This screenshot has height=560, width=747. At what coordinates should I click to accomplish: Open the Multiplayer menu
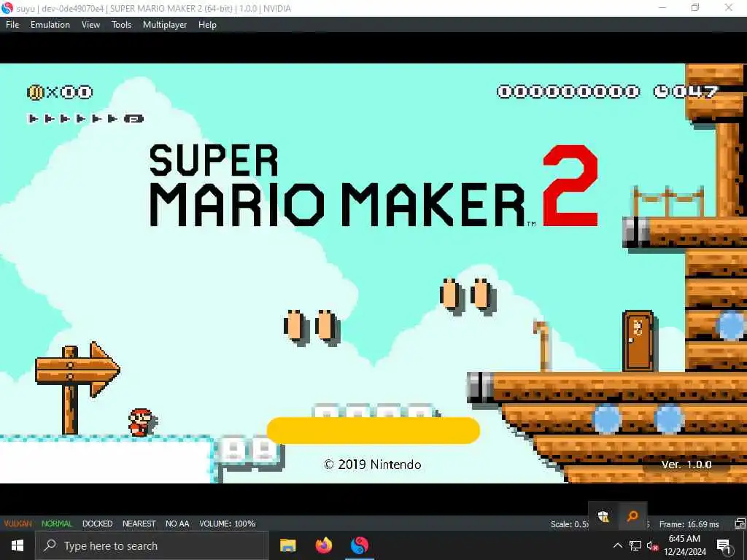click(165, 25)
